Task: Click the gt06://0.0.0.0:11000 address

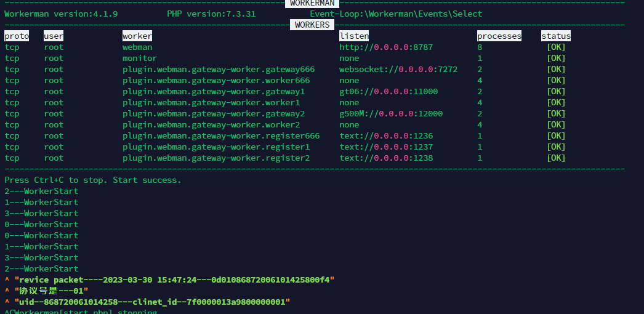Action: click(388, 92)
